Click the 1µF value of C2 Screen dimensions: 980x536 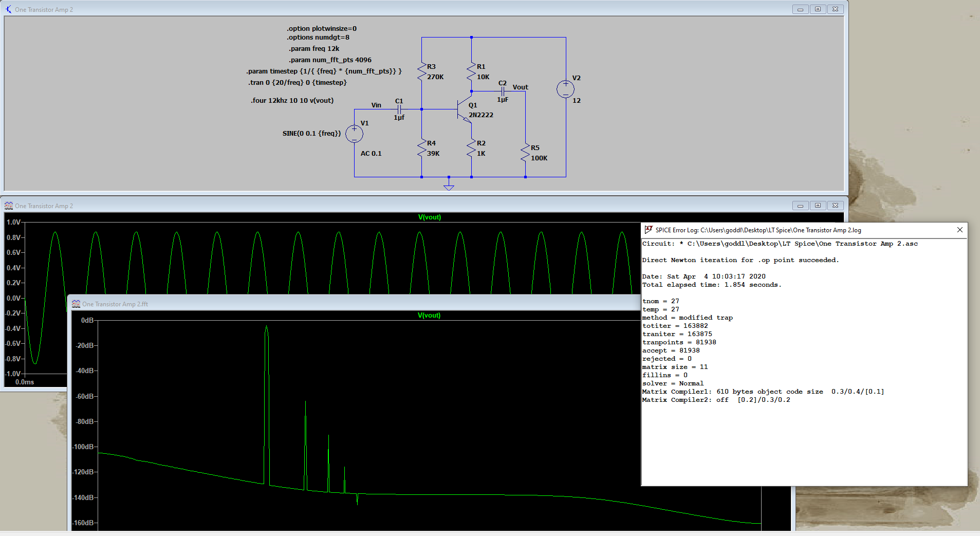coord(503,100)
